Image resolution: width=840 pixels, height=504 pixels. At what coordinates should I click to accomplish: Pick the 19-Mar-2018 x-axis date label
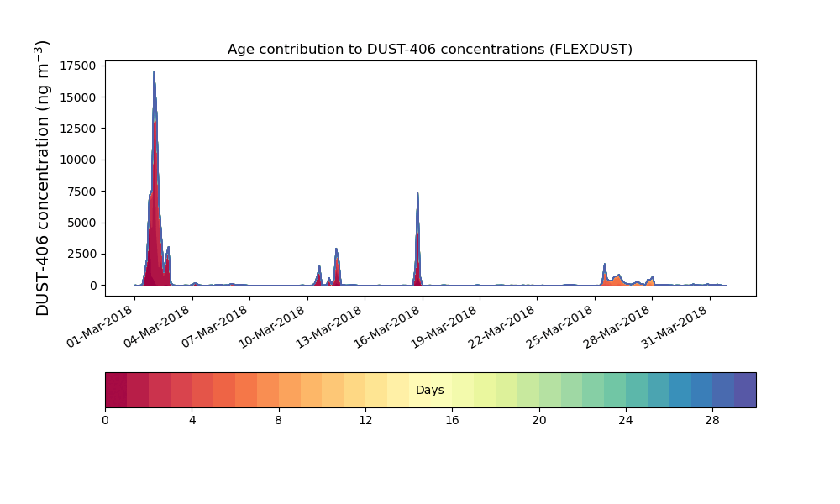click(x=449, y=323)
